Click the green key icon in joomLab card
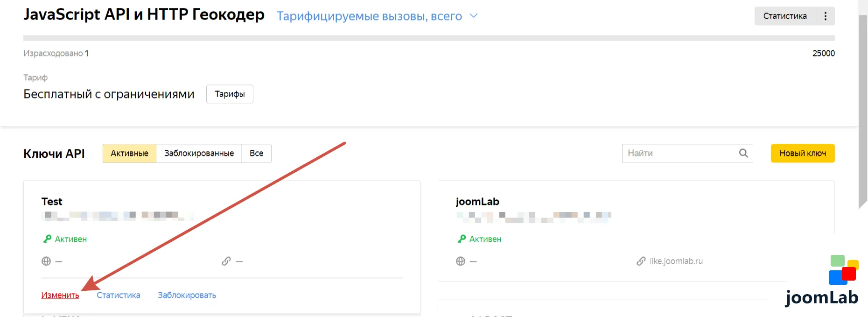 [x=462, y=239]
